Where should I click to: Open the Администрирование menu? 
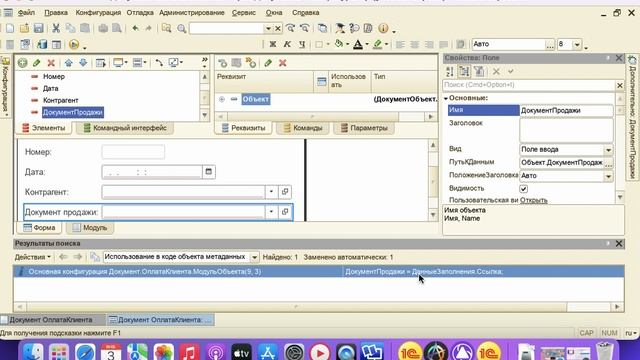coord(191,13)
